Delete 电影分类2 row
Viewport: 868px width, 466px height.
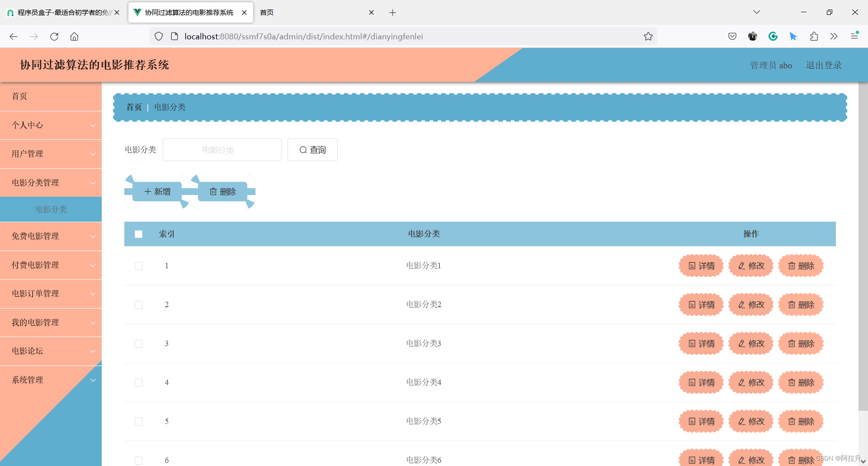pos(801,305)
